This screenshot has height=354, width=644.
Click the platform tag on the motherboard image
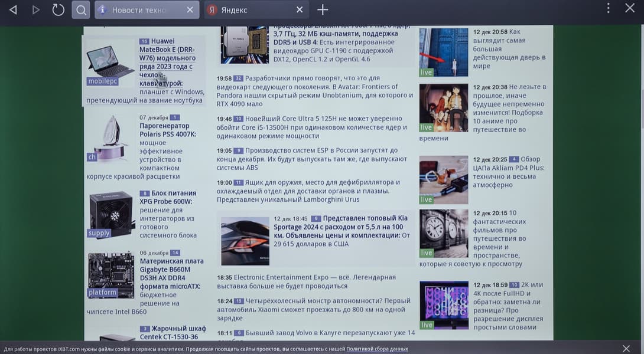click(102, 293)
